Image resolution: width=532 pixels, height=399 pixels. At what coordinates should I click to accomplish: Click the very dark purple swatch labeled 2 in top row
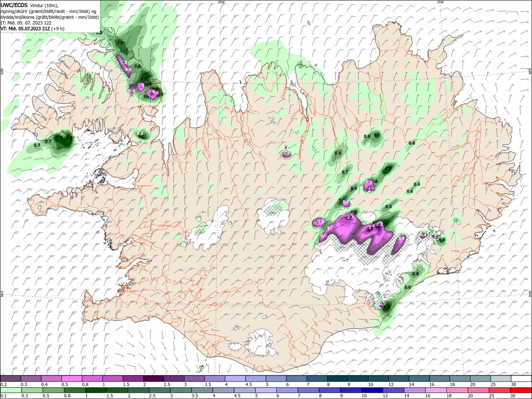click(x=153, y=379)
